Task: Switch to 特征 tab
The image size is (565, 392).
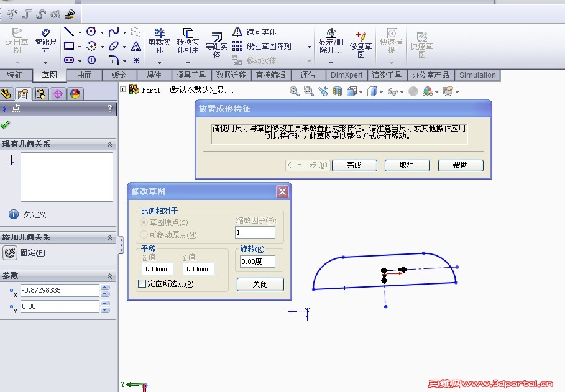Action: click(x=15, y=75)
